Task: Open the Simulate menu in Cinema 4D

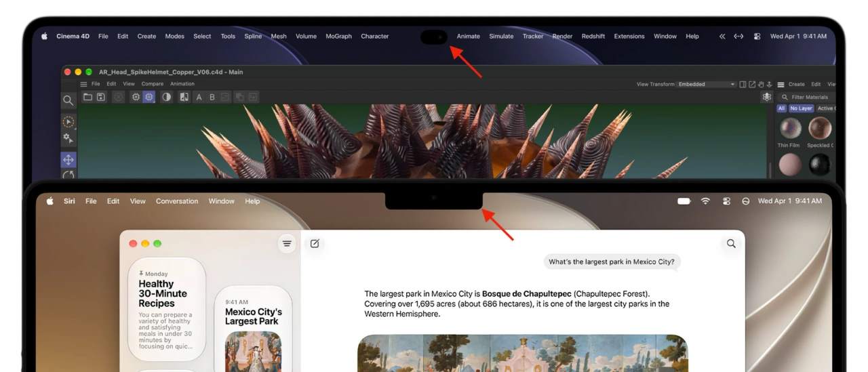Action: pos(501,37)
